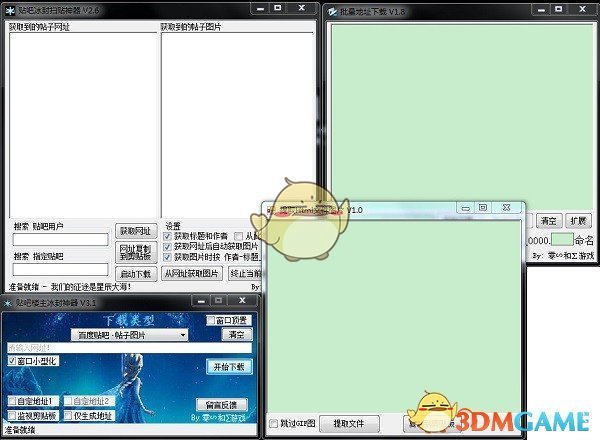Maximize the 批量地址下载 V1.8 window
600x440 pixels.
point(559,9)
